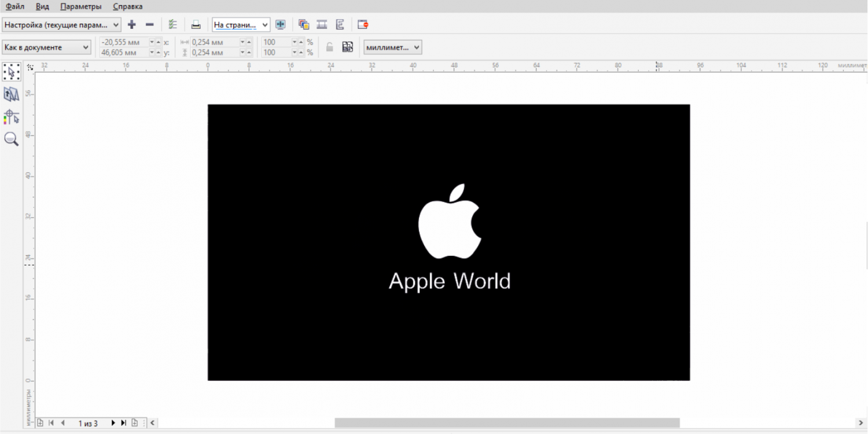The height and width of the screenshot is (434, 868).
Task: Toggle the proportional scaling lock icon
Action: click(330, 47)
